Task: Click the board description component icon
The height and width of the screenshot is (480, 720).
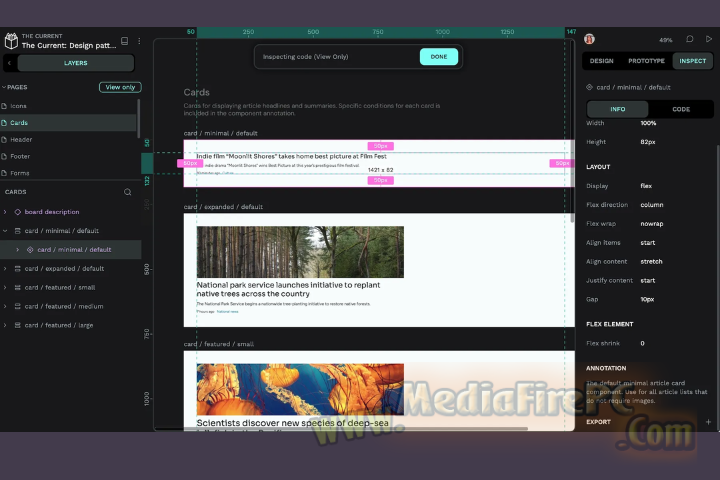Action: coord(17,212)
